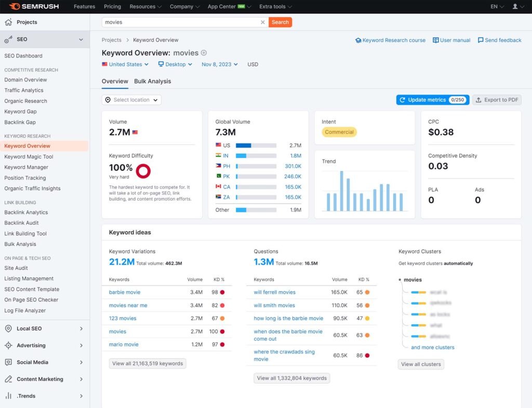Click Export to PDF button
The height and width of the screenshot is (408, 532).
(497, 100)
